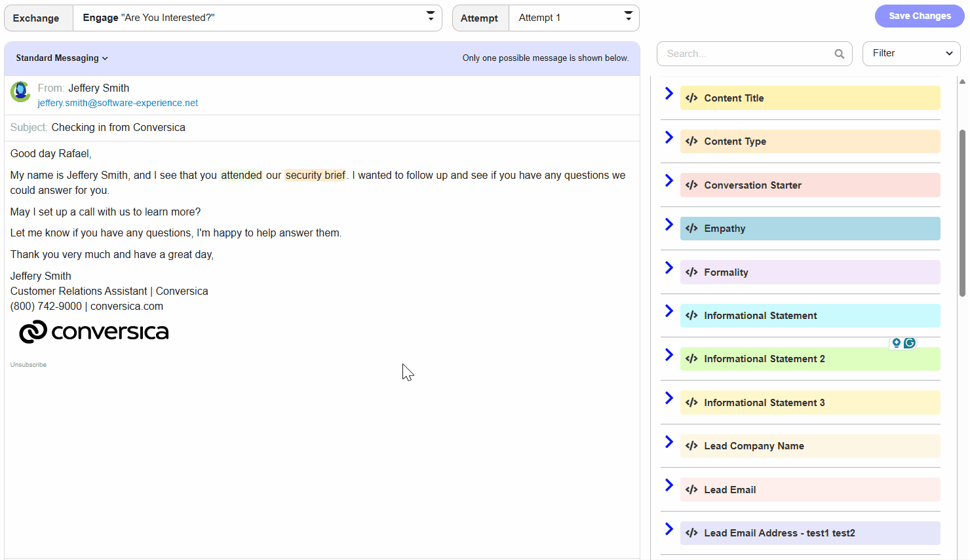Click the code icon on Conversation Starter variable
The image size is (970, 560).
click(691, 185)
